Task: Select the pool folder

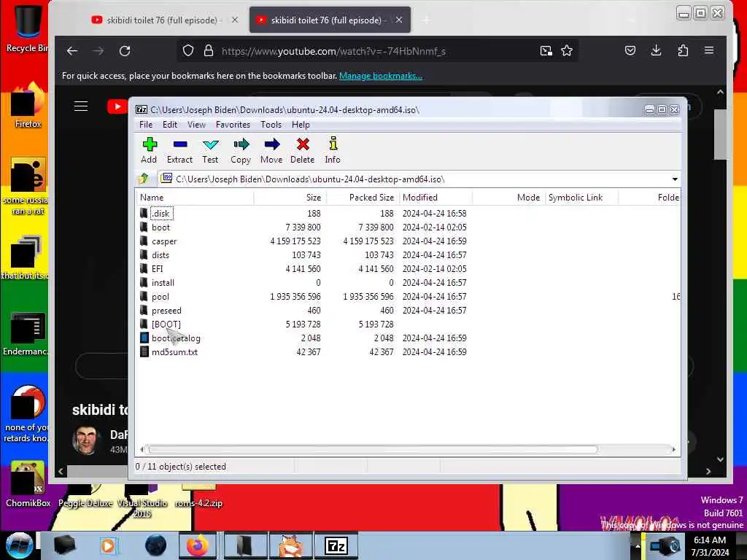Action: (160, 297)
